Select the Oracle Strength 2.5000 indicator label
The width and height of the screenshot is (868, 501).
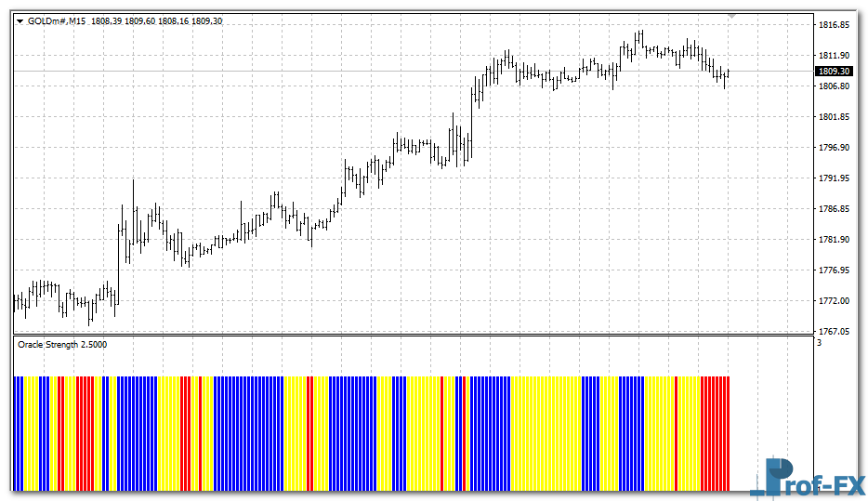pyautogui.click(x=62, y=344)
